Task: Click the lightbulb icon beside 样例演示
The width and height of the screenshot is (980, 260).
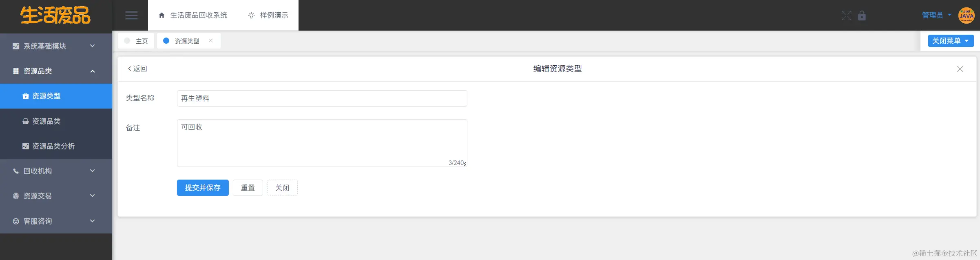Action: tap(251, 16)
